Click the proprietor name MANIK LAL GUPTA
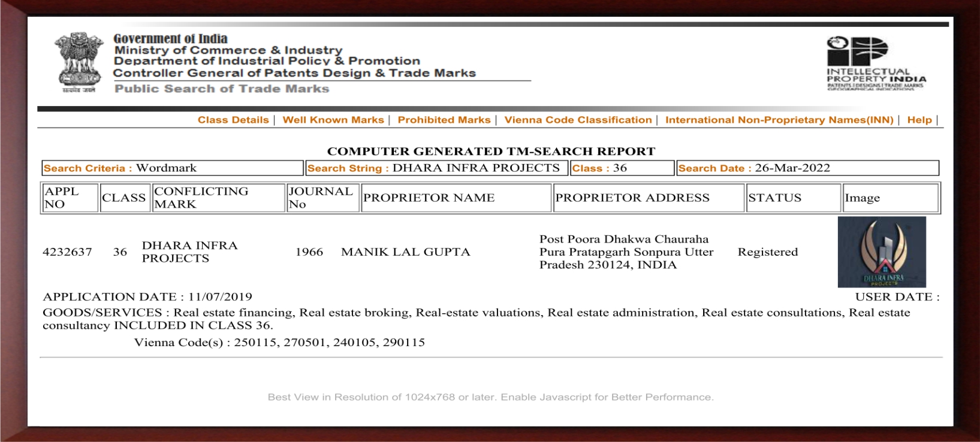The height and width of the screenshot is (442, 980). coord(405,252)
